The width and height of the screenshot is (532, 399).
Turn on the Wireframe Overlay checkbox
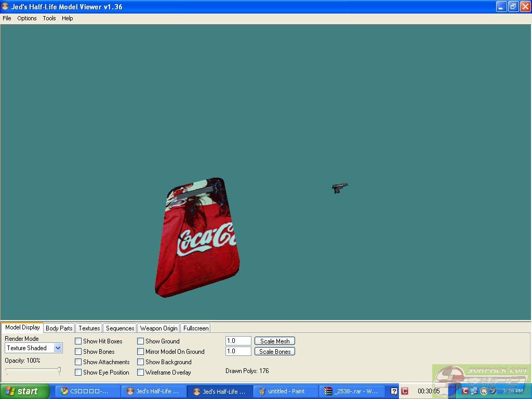(x=140, y=373)
